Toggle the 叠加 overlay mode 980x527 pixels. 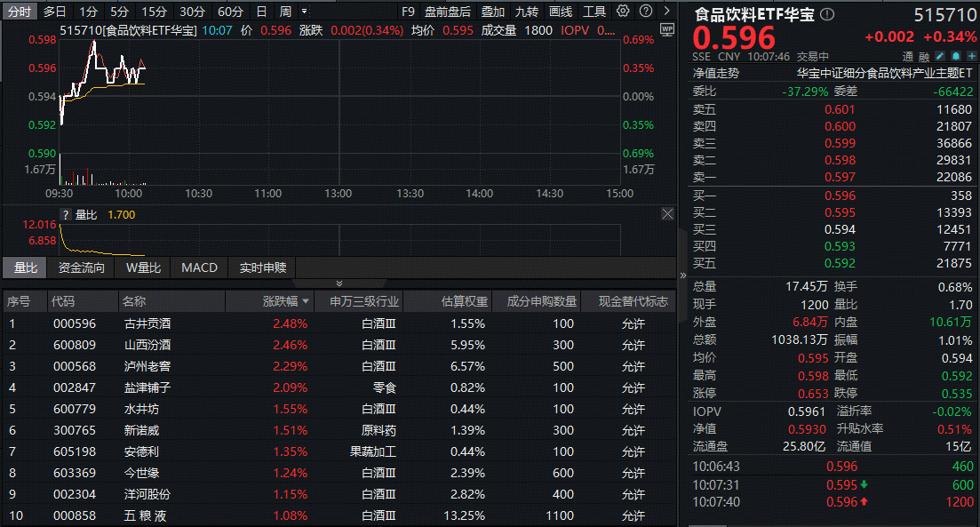tap(491, 11)
